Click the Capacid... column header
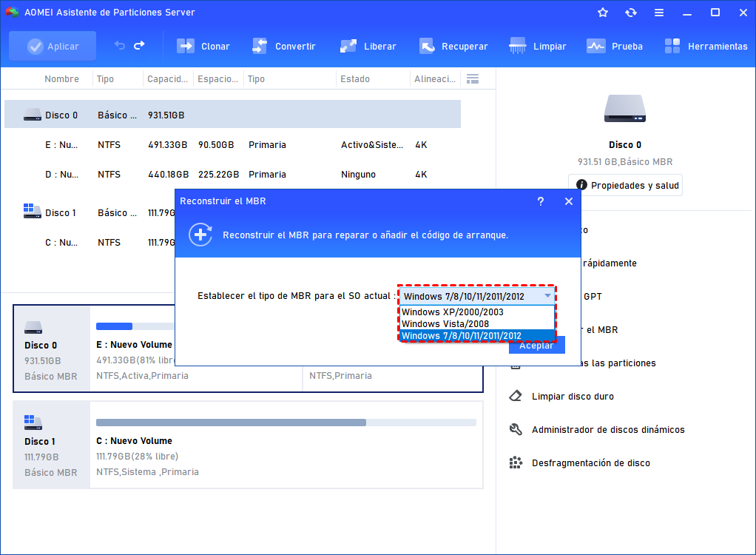Viewport: 756px width, 555px height. [x=167, y=79]
